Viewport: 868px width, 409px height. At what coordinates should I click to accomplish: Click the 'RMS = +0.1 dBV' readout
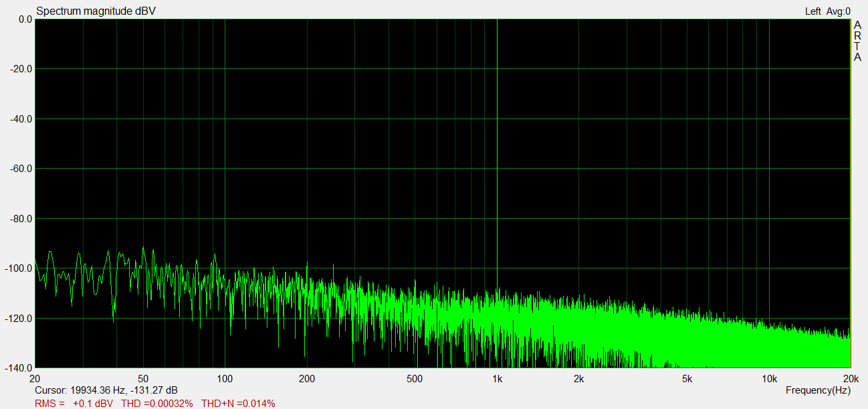(x=74, y=403)
